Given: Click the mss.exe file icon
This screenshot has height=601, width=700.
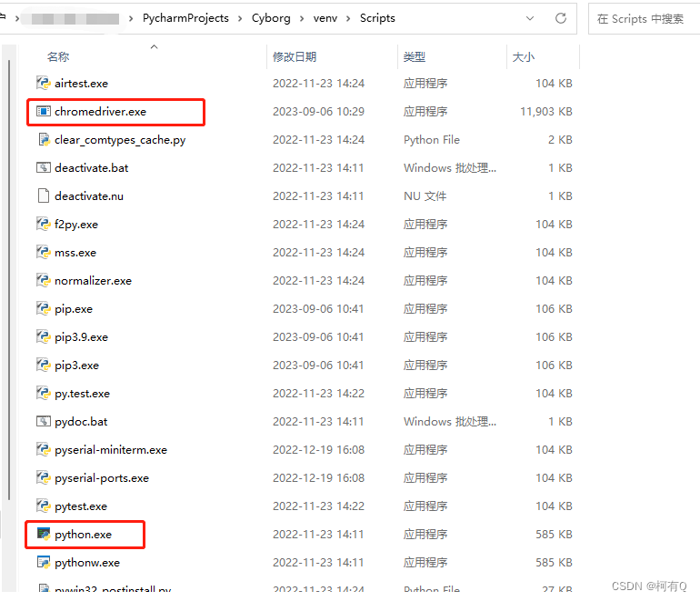Looking at the screenshot, I should (x=44, y=252).
